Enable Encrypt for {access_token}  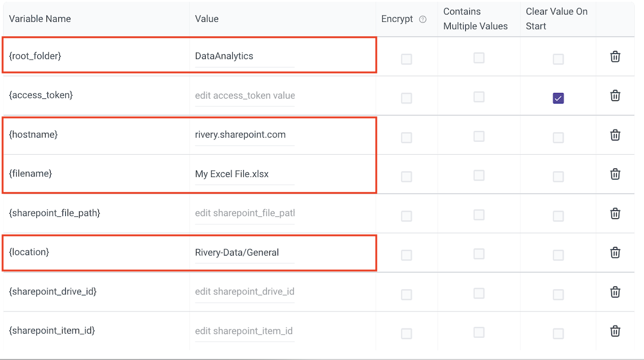(x=407, y=98)
